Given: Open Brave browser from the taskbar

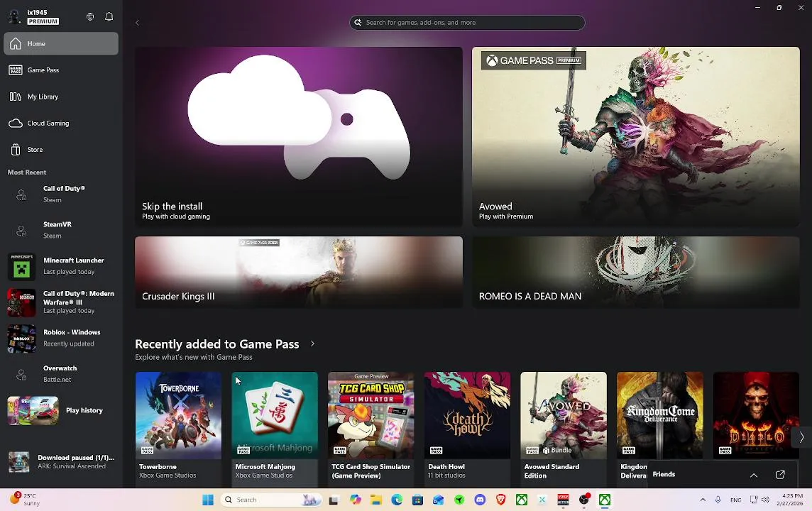Looking at the screenshot, I should coord(501,500).
